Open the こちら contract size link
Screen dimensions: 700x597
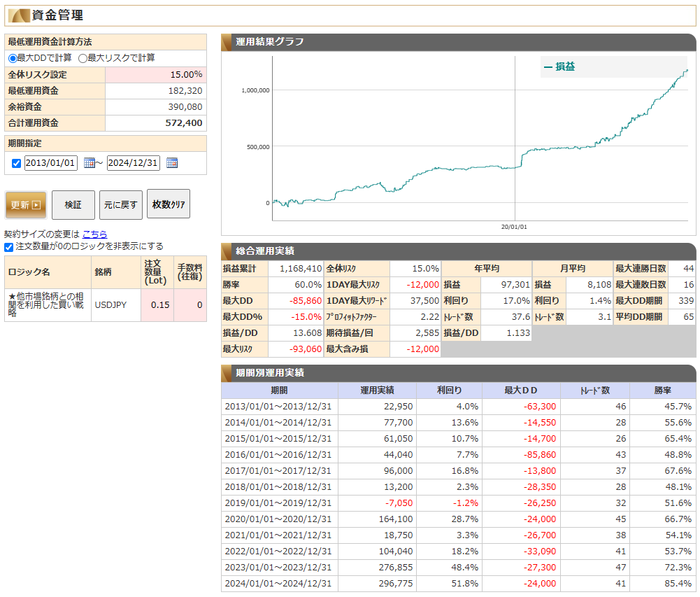pyautogui.click(x=94, y=234)
